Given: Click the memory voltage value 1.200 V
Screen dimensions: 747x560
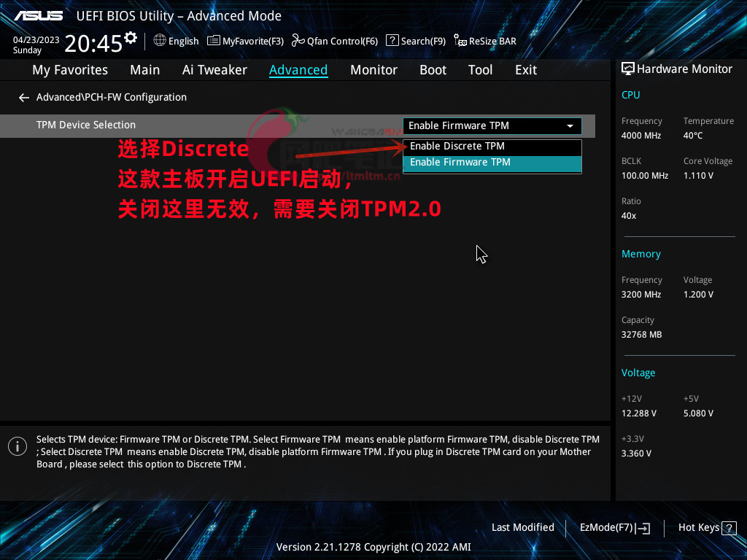Looking at the screenshot, I should [x=698, y=295].
